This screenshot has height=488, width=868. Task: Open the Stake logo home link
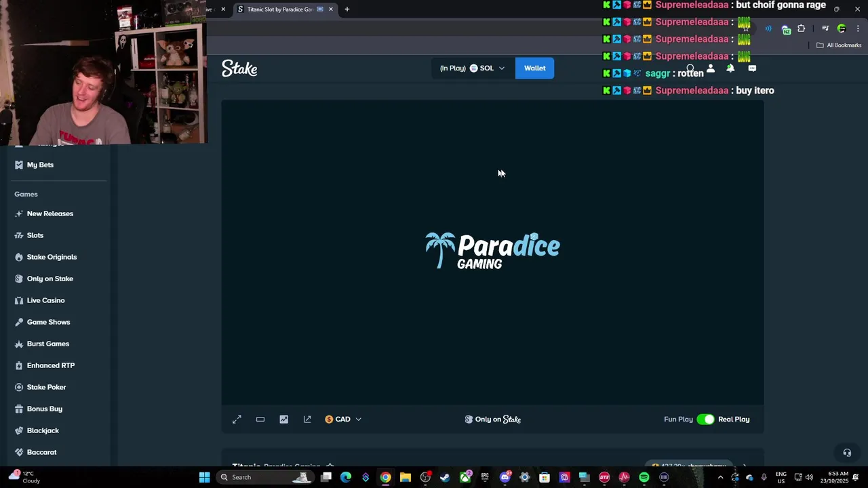[x=239, y=68]
